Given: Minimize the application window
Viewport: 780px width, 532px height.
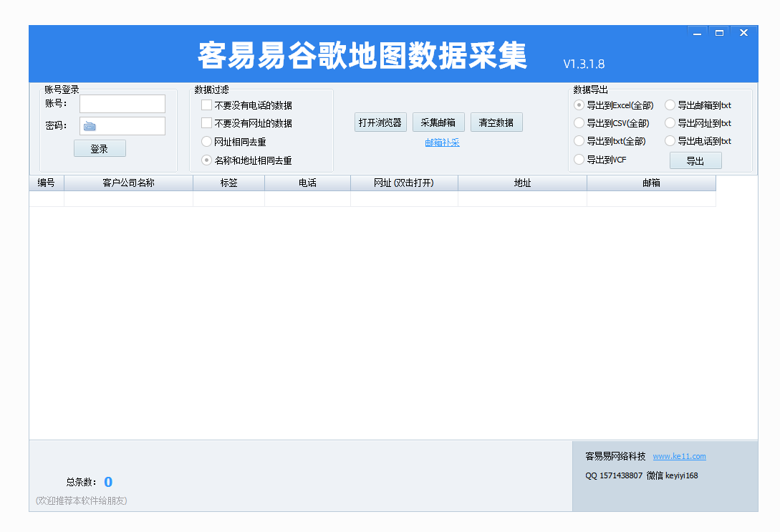Looking at the screenshot, I should [697, 33].
